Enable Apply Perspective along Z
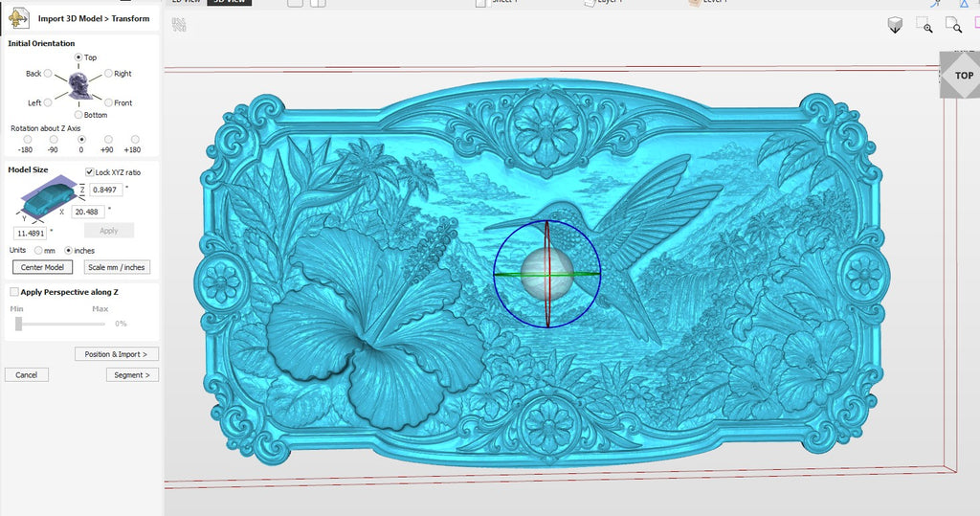This screenshot has width=980, height=516. point(13,292)
